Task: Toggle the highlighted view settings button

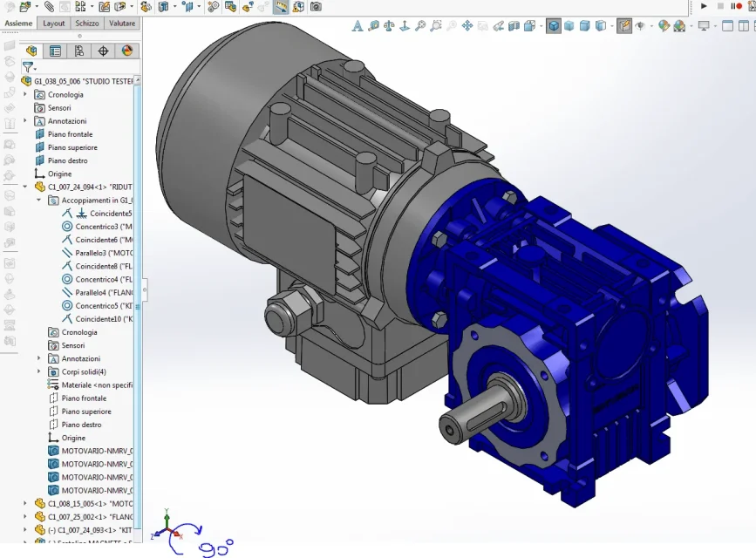Action: point(624,25)
